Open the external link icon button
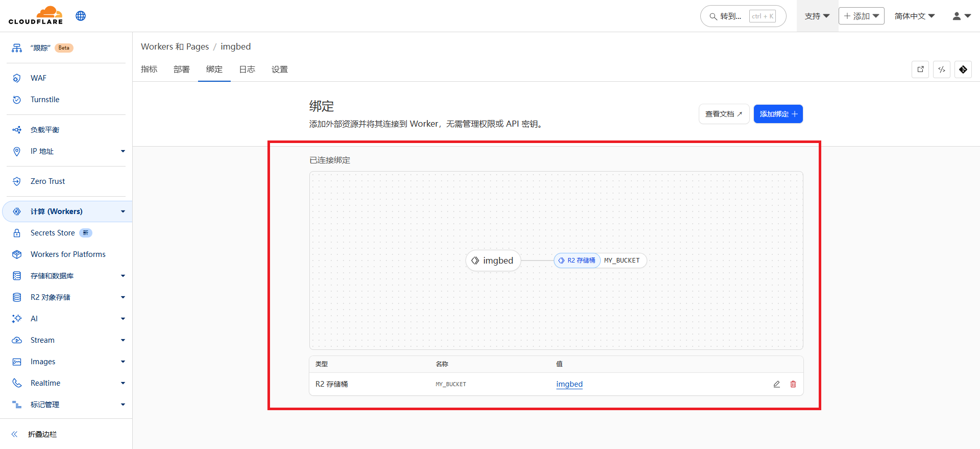Screen dimensions: 980x449 point(920,69)
